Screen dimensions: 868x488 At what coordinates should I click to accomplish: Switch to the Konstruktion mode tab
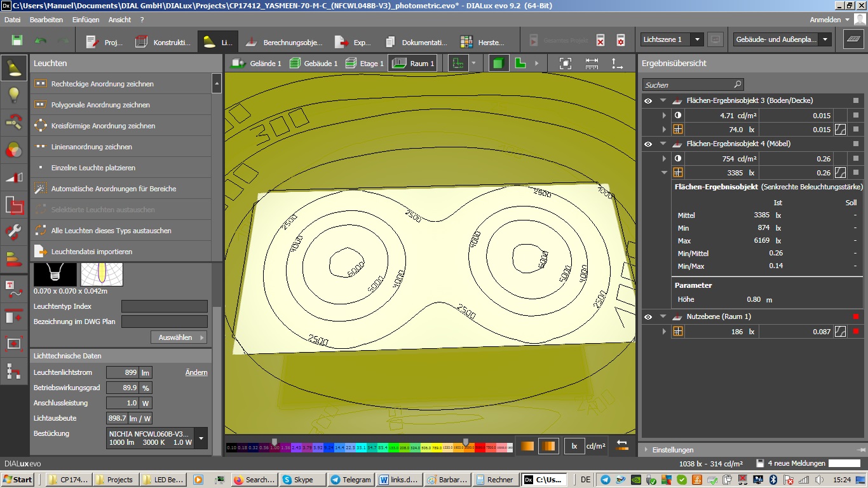(x=163, y=42)
